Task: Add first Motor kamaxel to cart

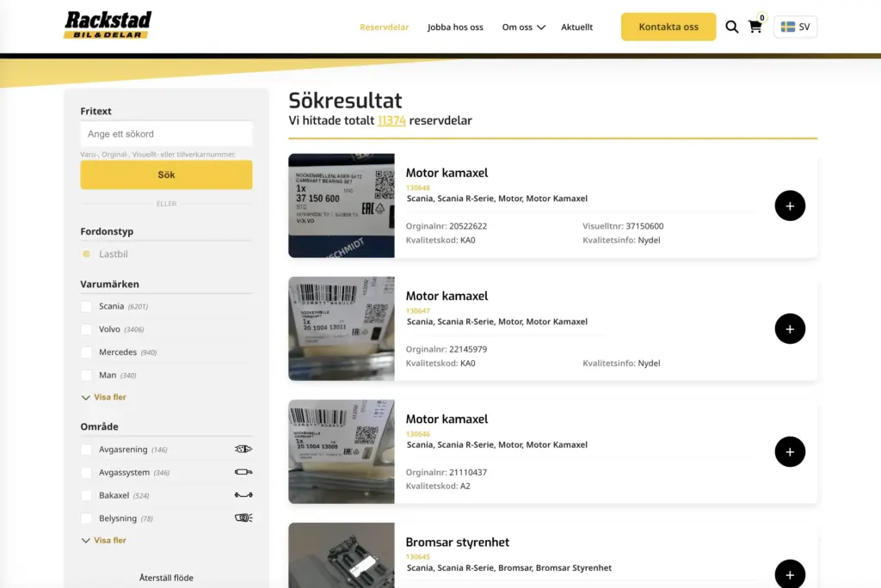Action: click(790, 205)
